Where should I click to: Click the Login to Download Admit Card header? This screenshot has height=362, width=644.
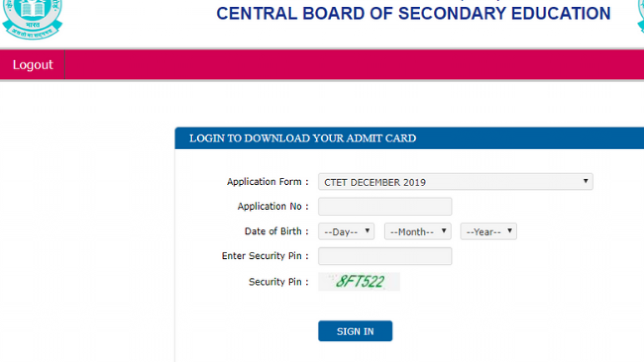click(303, 138)
